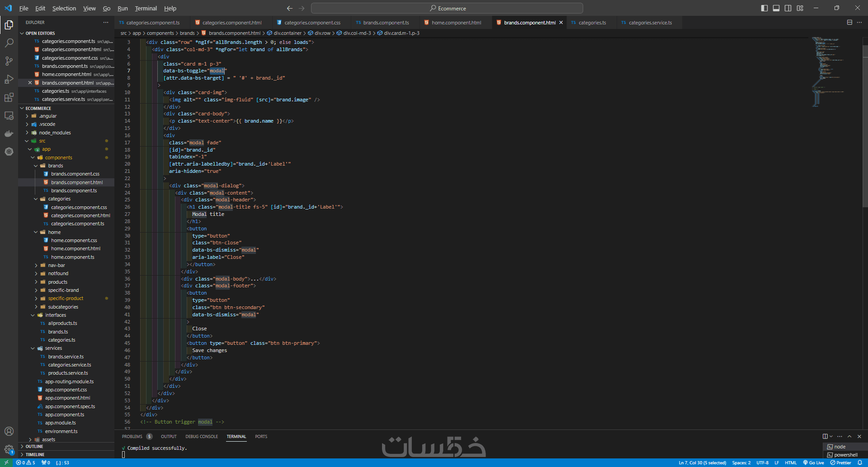Viewport: 868px width, 467px height.
Task: Select the powershell terminal instance
Action: coord(845,455)
